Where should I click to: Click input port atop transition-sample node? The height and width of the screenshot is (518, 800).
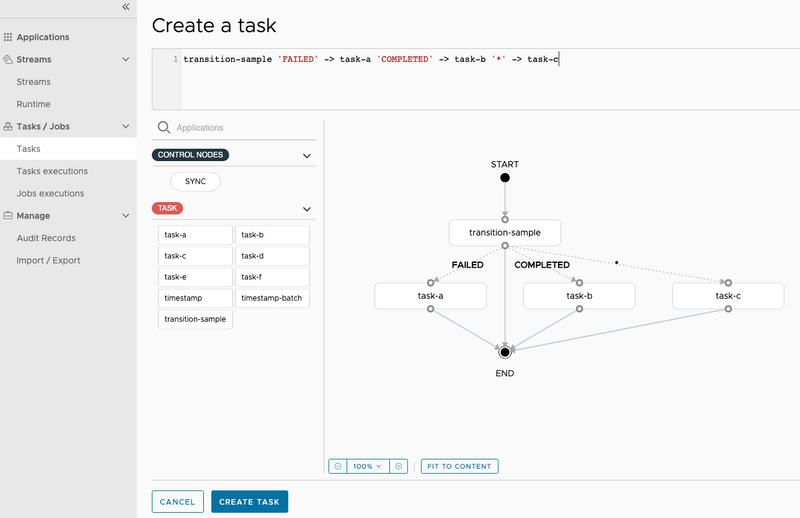[505, 219]
